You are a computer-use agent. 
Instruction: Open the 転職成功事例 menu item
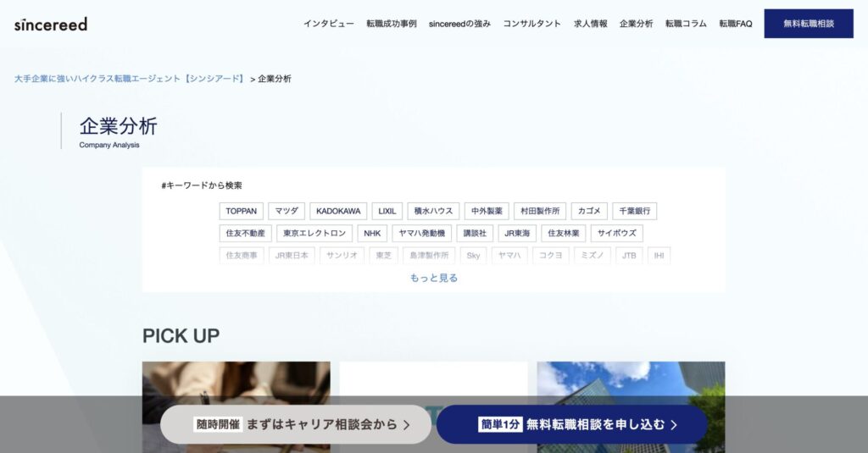click(392, 24)
